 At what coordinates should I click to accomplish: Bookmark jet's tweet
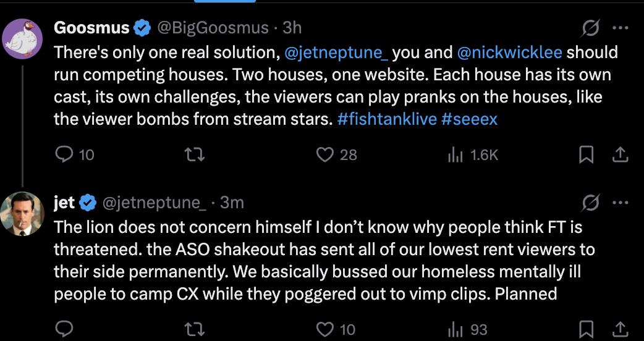(586, 329)
